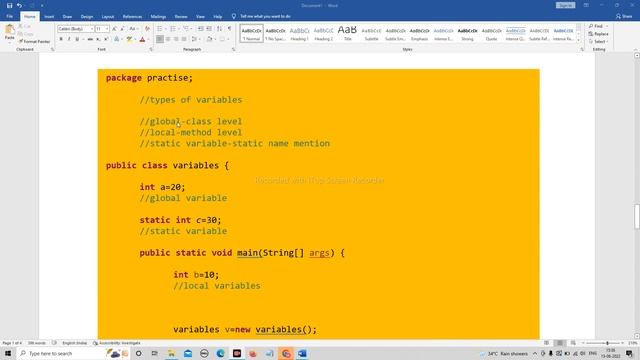Open Find in the Editing group

(598, 26)
